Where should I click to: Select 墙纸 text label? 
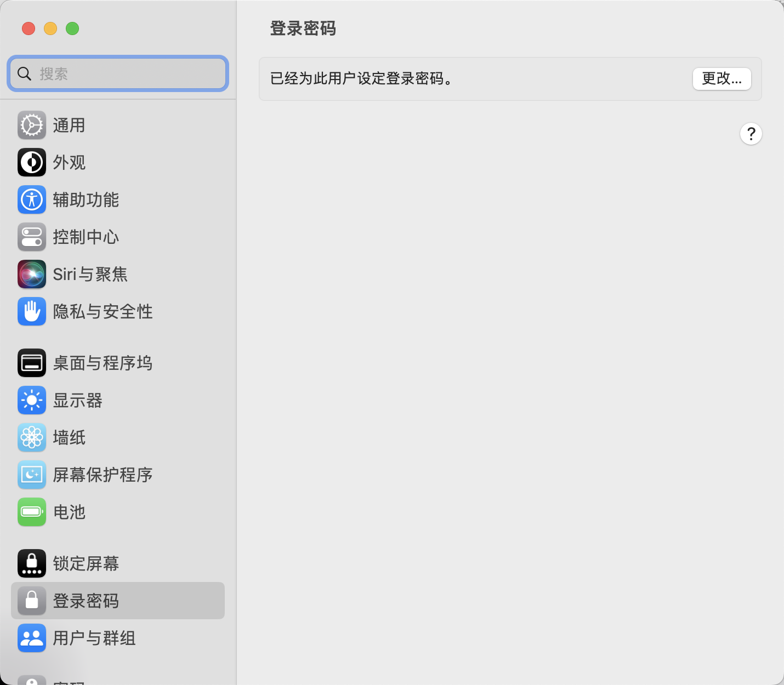pyautogui.click(x=69, y=438)
